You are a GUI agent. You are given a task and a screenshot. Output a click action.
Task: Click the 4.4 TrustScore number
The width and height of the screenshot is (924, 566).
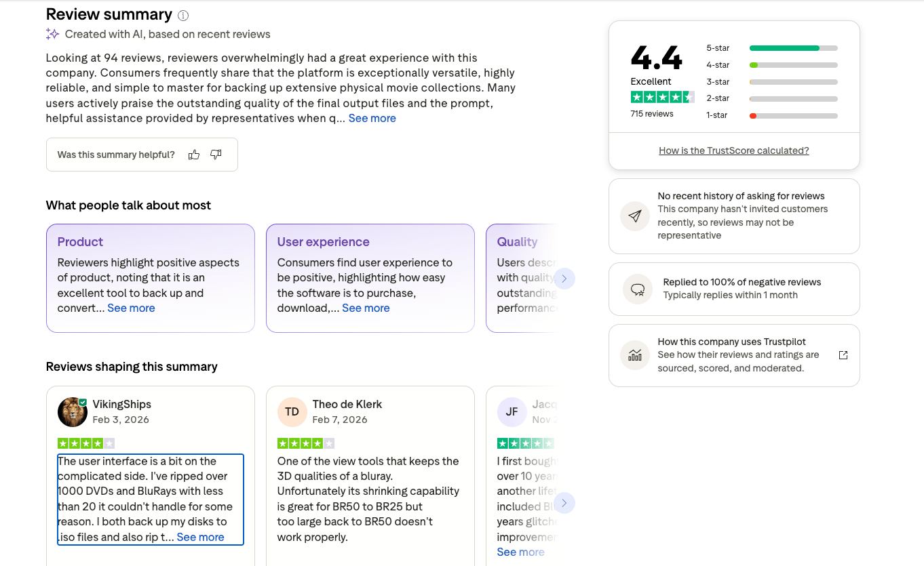[656, 58]
